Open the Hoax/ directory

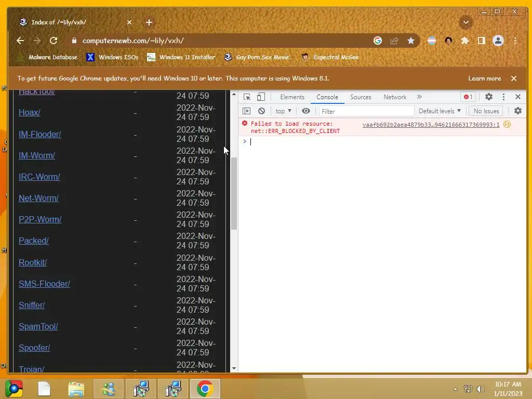(x=30, y=113)
